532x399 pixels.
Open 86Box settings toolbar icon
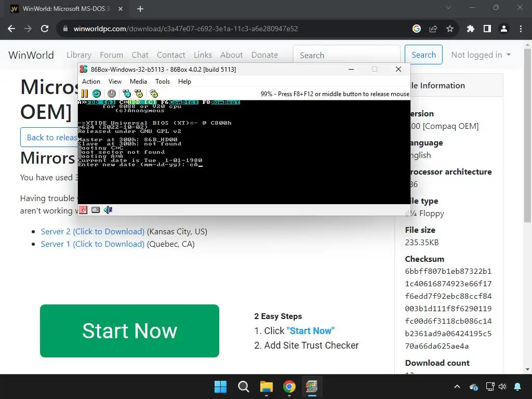[x=154, y=94]
